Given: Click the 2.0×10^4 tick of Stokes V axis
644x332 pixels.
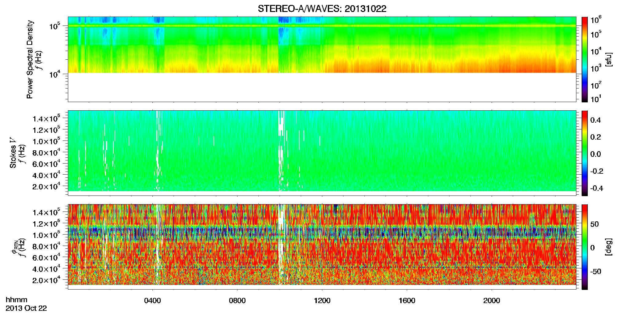Looking at the screenshot, I should [46, 186].
